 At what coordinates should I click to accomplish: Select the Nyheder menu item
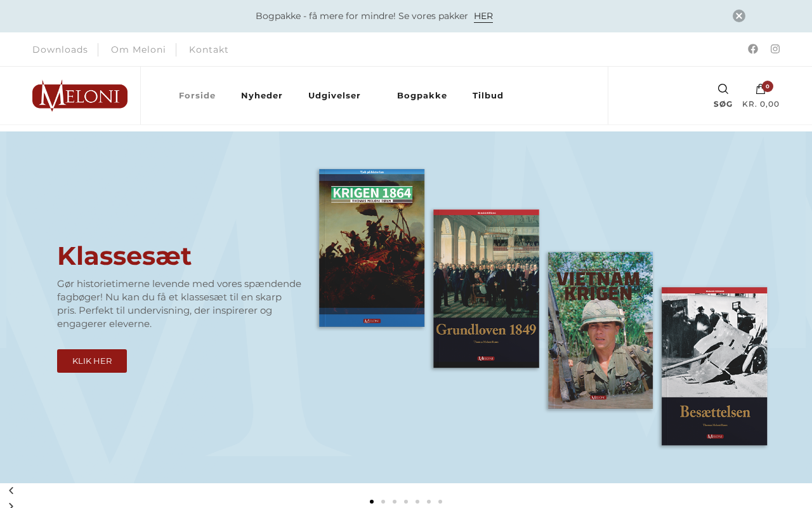pyautogui.click(x=262, y=96)
